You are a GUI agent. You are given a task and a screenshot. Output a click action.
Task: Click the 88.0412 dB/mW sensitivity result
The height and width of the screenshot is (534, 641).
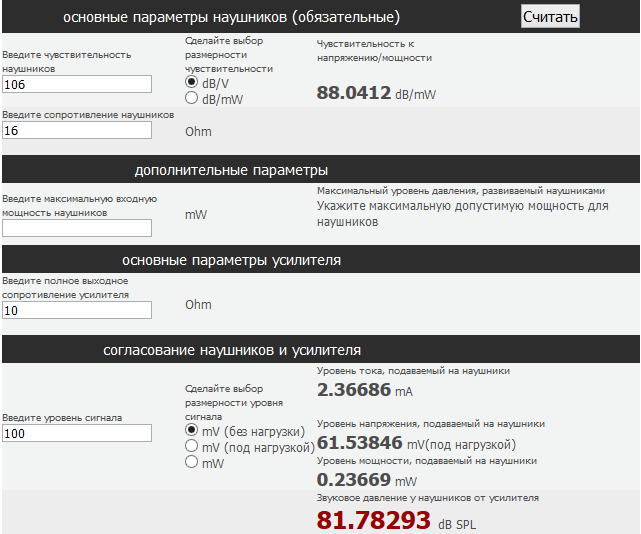point(376,93)
